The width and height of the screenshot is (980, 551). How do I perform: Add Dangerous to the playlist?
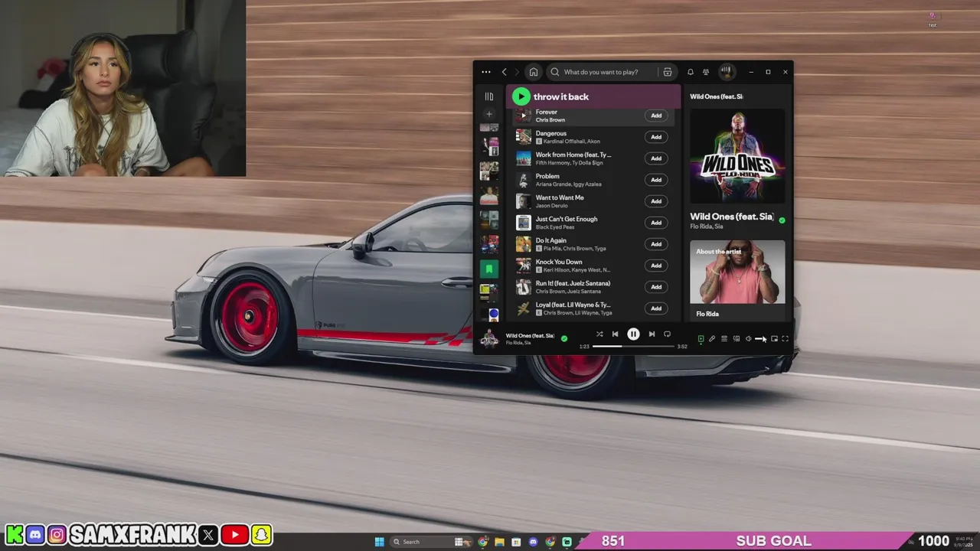[656, 137]
